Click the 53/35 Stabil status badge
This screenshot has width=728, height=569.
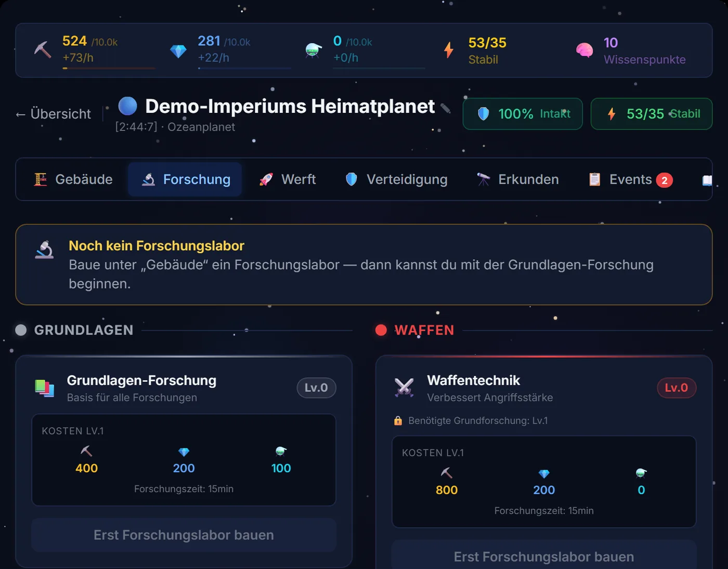tap(652, 114)
